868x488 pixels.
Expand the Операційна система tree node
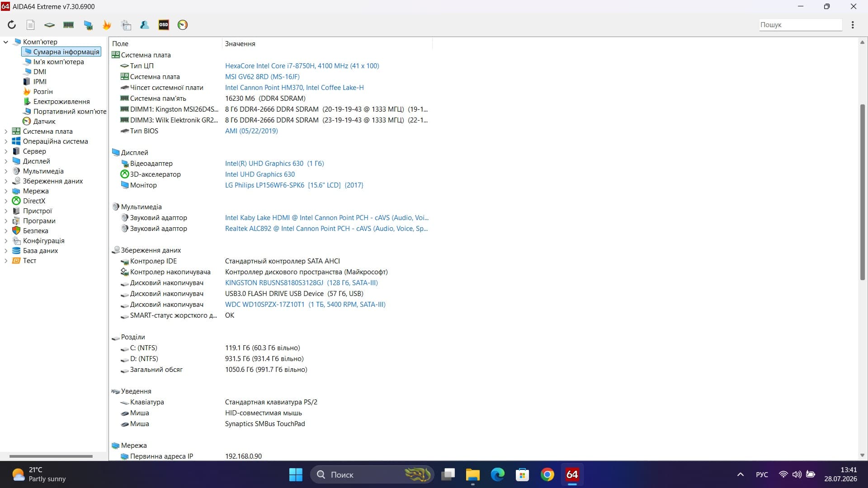click(6, 141)
